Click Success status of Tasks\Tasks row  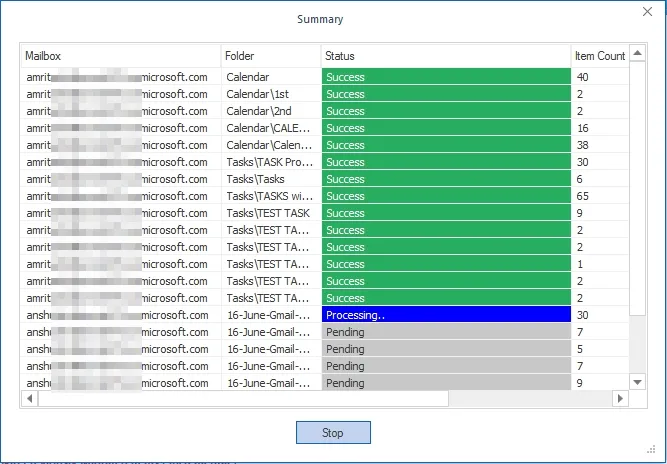click(446, 179)
